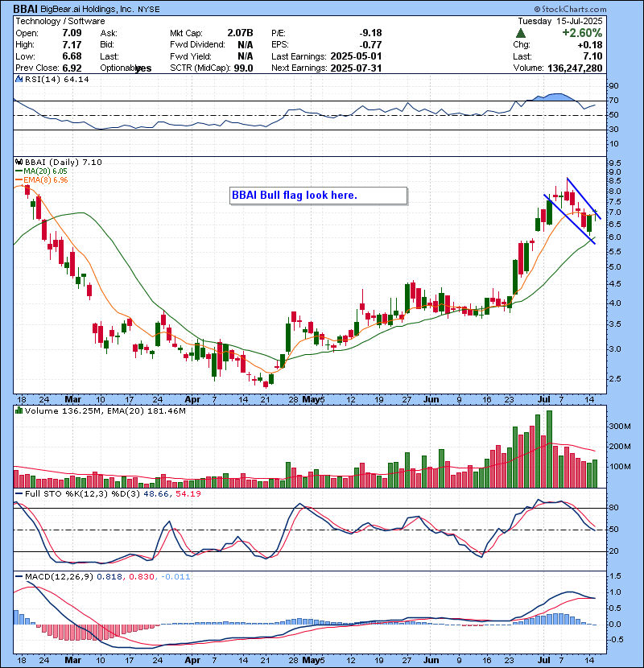Viewport: 644px width, 668px height.
Task: Click the tallest green volume bar in July
Action: (x=549, y=449)
